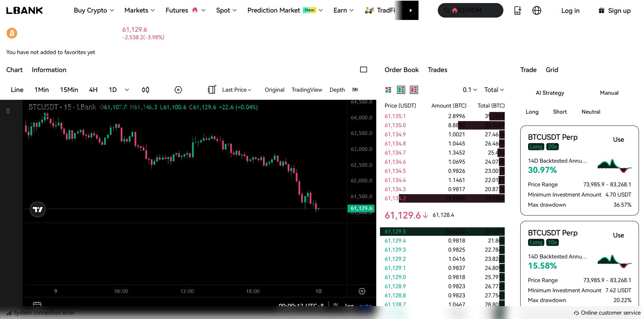
Task: Click the signal bars connection icon
Action: 9,313
